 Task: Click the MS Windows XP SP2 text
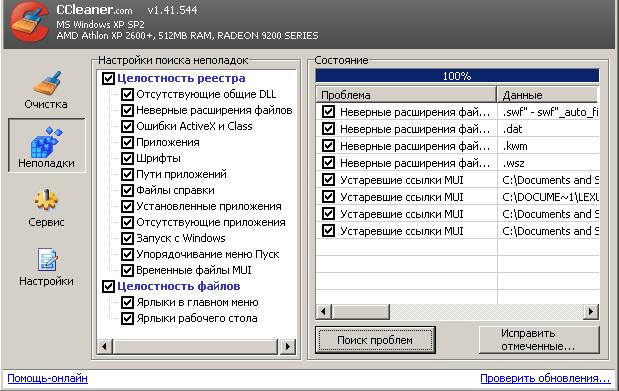[x=100, y=24]
